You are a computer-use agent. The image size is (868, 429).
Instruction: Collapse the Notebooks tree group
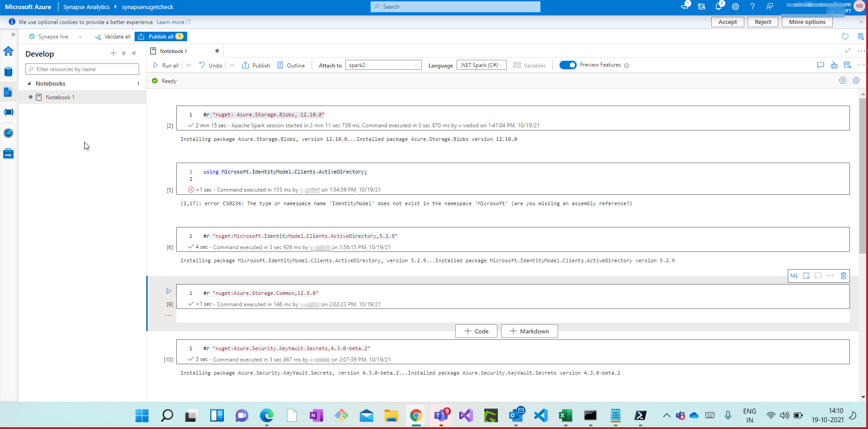point(29,83)
